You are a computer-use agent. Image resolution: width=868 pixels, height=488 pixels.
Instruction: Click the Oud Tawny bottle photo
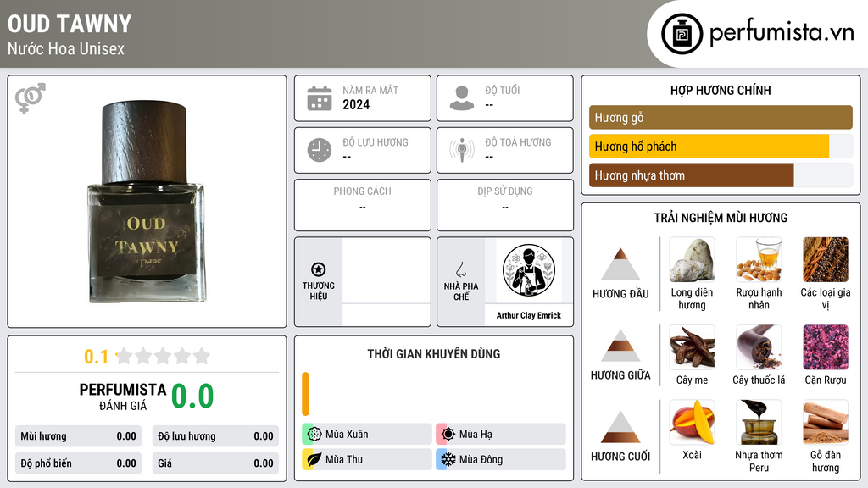[146, 202]
